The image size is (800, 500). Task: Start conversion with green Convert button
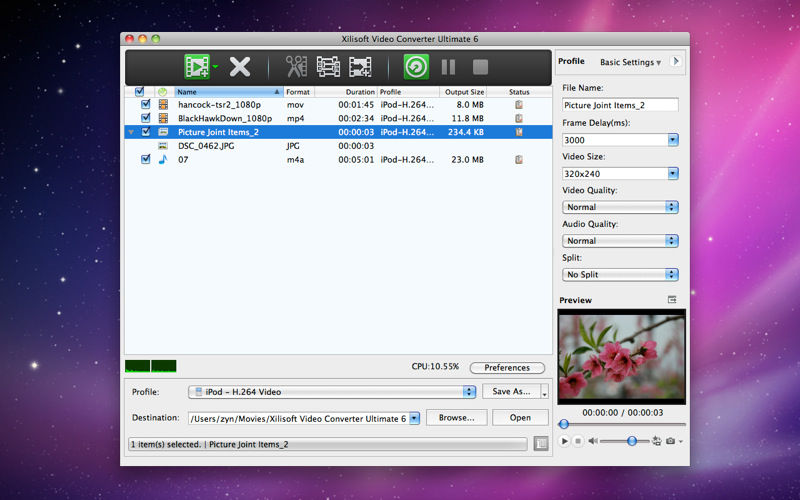416,67
